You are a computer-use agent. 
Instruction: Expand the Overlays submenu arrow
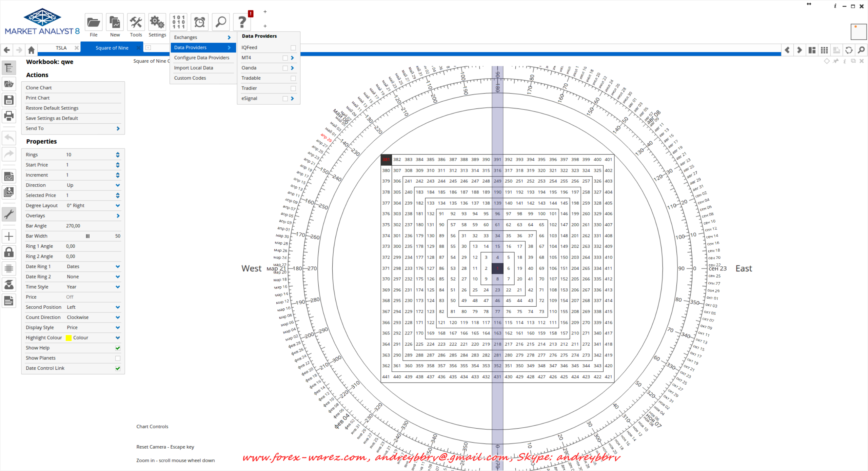[118, 216]
